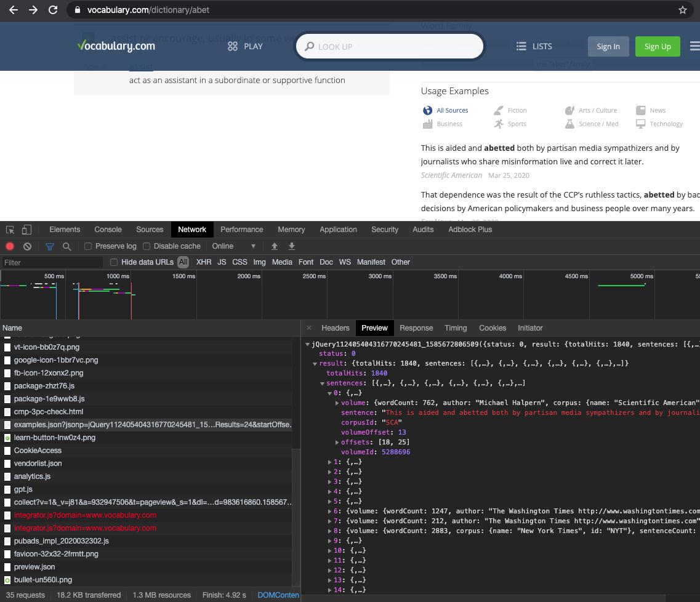Screen dimensions: 700x602
Task: Open the Response tab for the request
Action: (x=416, y=328)
